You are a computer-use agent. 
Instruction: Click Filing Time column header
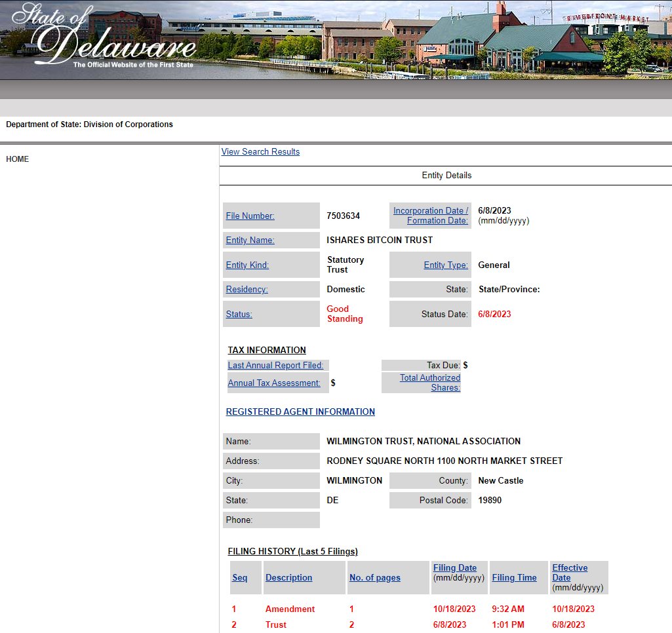click(x=514, y=577)
